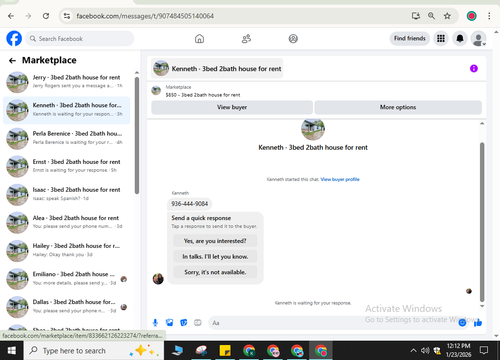500x360 pixels.
Task: Click the phone number message 936-444-9084
Action: coord(189,204)
